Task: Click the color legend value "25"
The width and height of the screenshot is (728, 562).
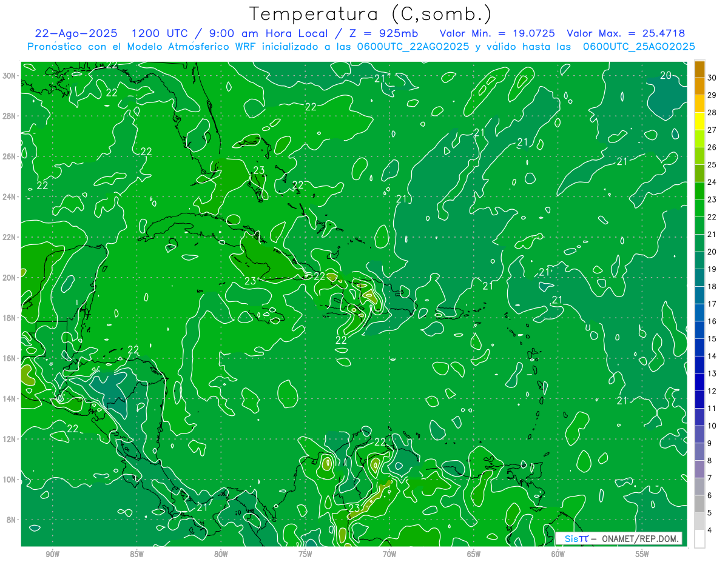Action: coord(712,165)
